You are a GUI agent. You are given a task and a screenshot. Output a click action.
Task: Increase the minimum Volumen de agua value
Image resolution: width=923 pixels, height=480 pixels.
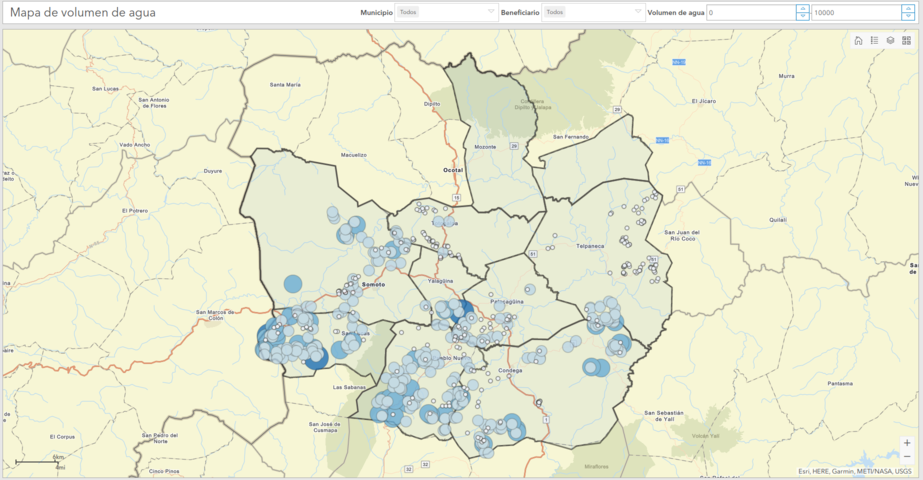click(x=802, y=9)
